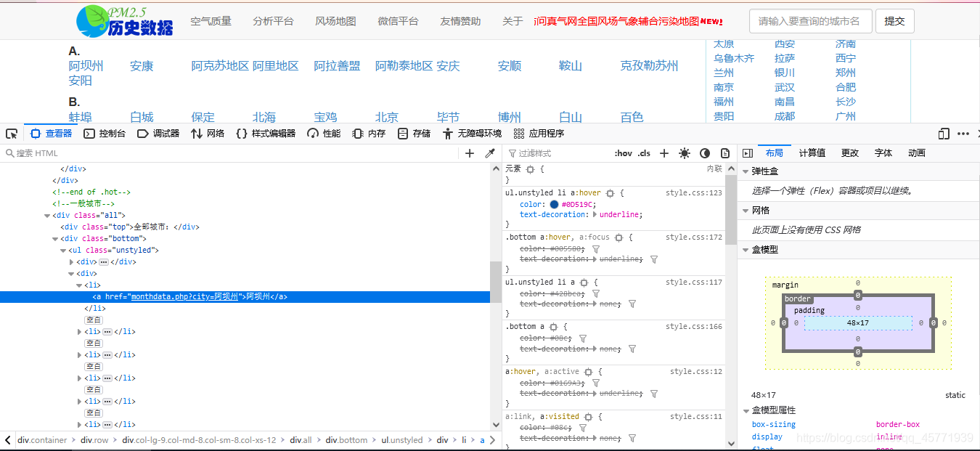Collapse the sidebar pane toggle icon
Screen dimensions: 980x451
tap(747, 153)
